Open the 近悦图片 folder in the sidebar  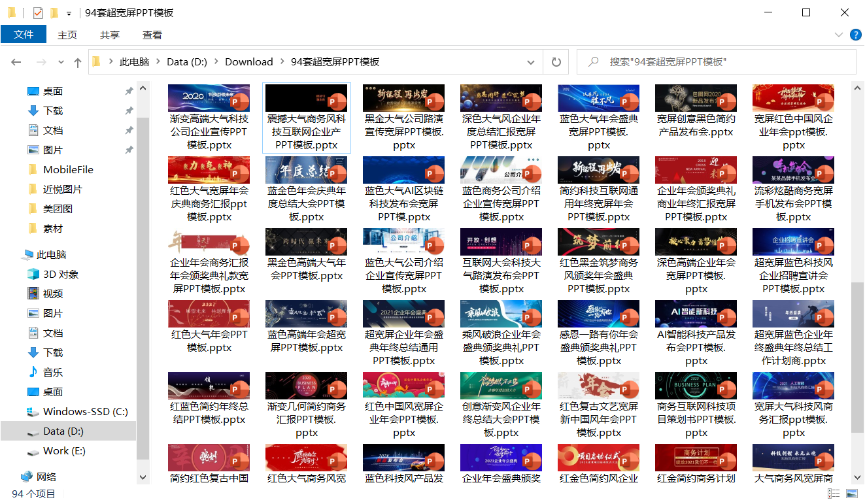(x=63, y=189)
